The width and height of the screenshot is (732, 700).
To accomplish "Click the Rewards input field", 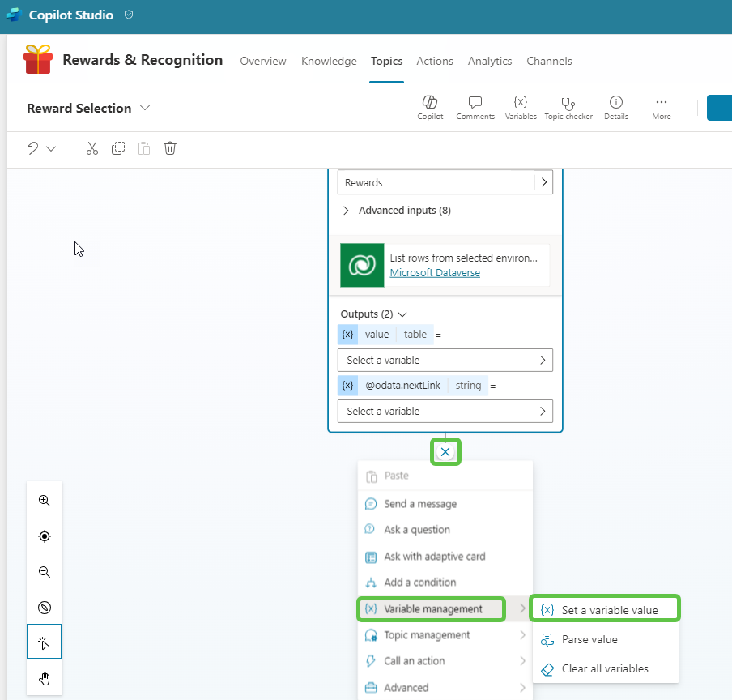I will point(436,182).
